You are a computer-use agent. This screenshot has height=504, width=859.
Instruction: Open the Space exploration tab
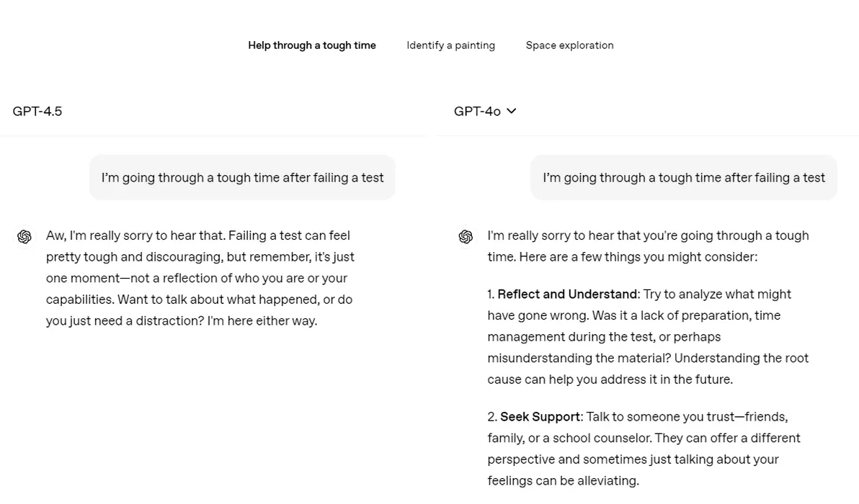point(569,45)
